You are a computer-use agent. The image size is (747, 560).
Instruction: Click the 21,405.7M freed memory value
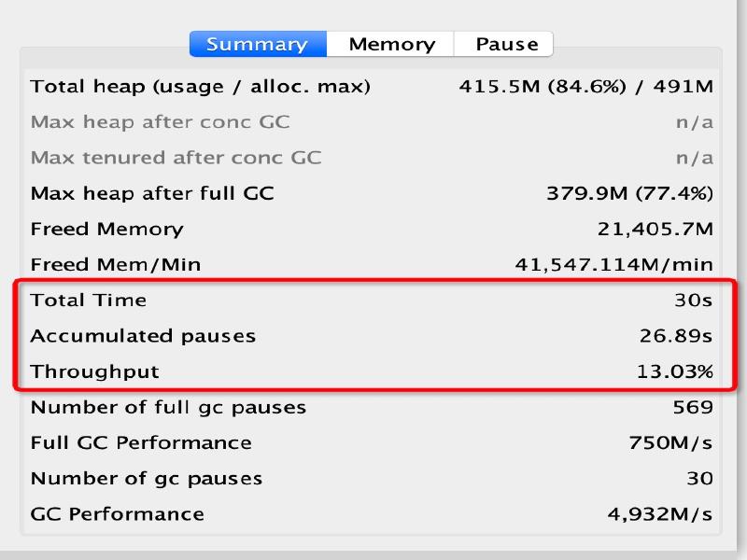(x=655, y=229)
